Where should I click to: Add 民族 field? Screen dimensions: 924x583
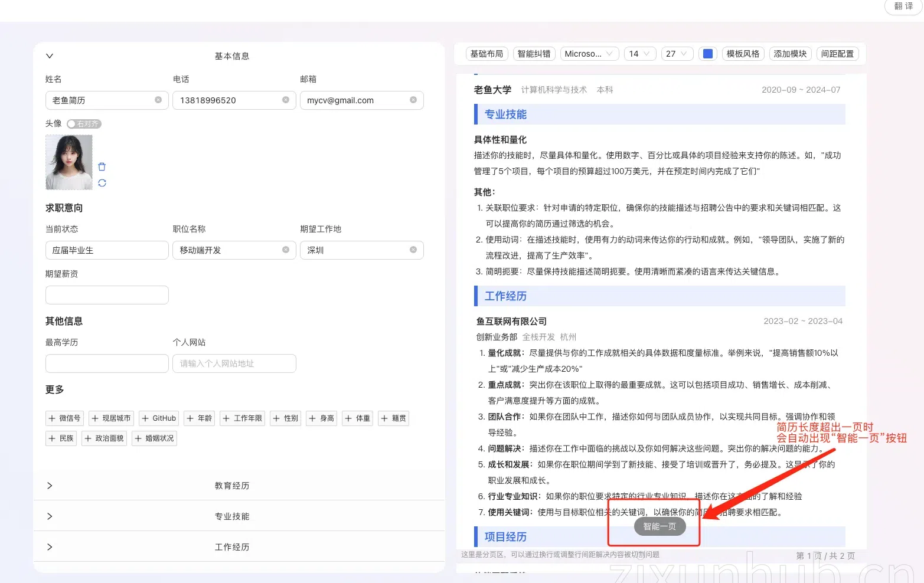coord(61,438)
